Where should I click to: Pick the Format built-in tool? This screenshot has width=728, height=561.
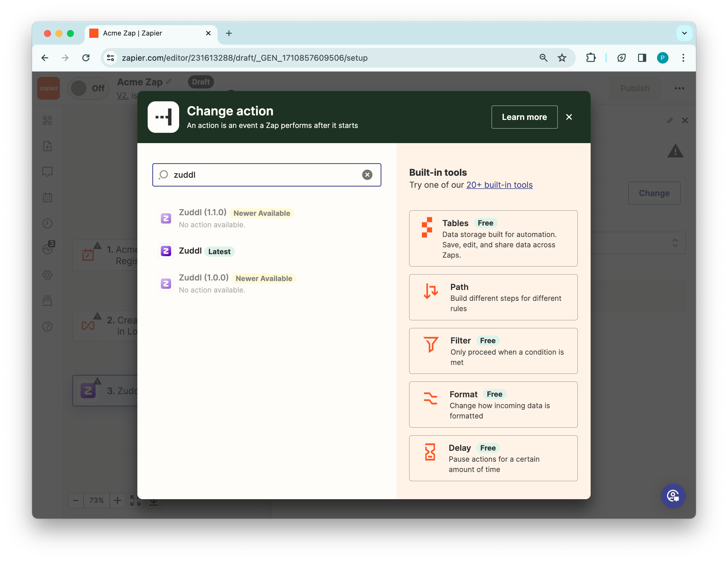tap(493, 404)
